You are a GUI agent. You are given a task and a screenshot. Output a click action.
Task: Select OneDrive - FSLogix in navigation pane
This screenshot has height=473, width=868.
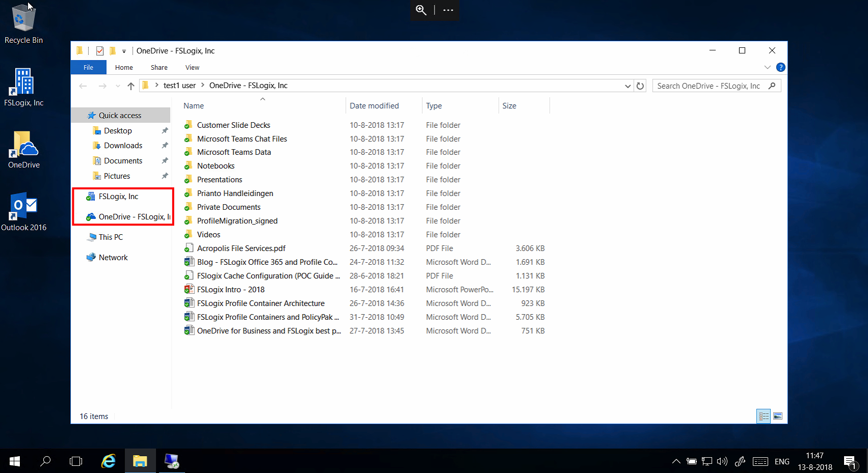pos(134,217)
